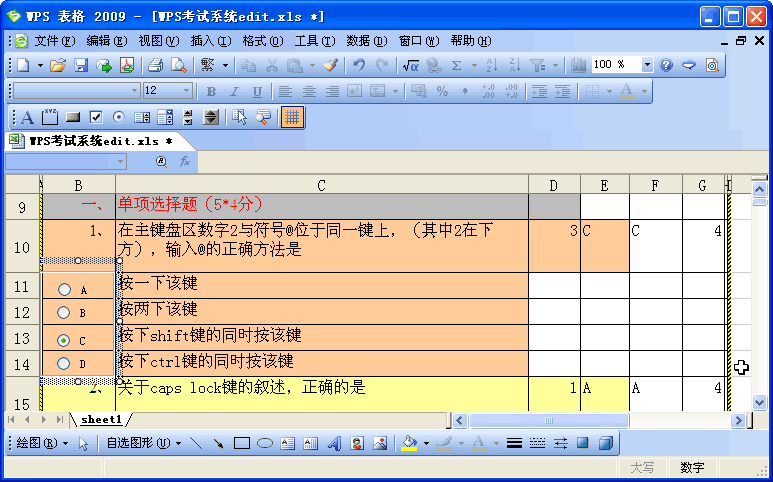Save the workbook with floppy icon
The image size is (773, 482).
(x=81, y=65)
